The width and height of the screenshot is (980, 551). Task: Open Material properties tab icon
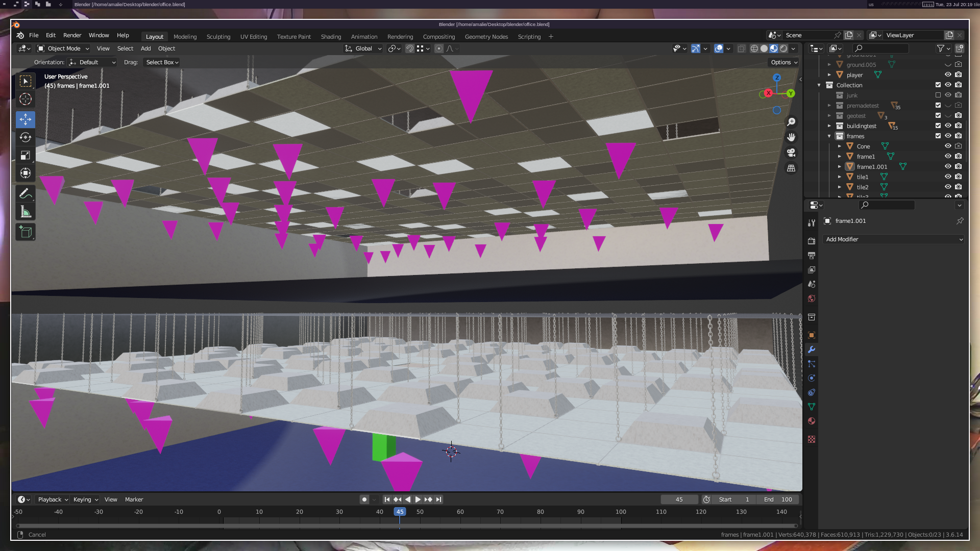[812, 421]
